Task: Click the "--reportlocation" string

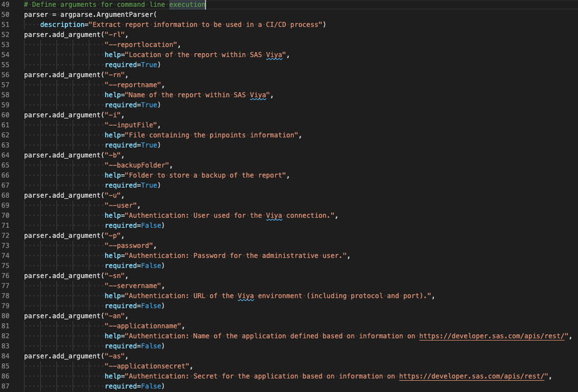Action: click(143, 45)
